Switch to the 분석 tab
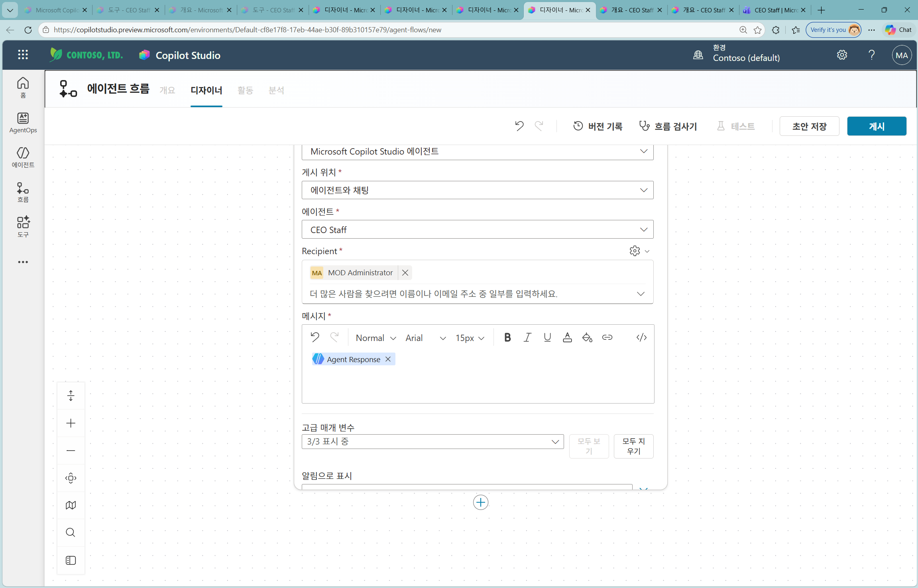Image resolution: width=918 pixels, height=588 pixels. coord(276,90)
